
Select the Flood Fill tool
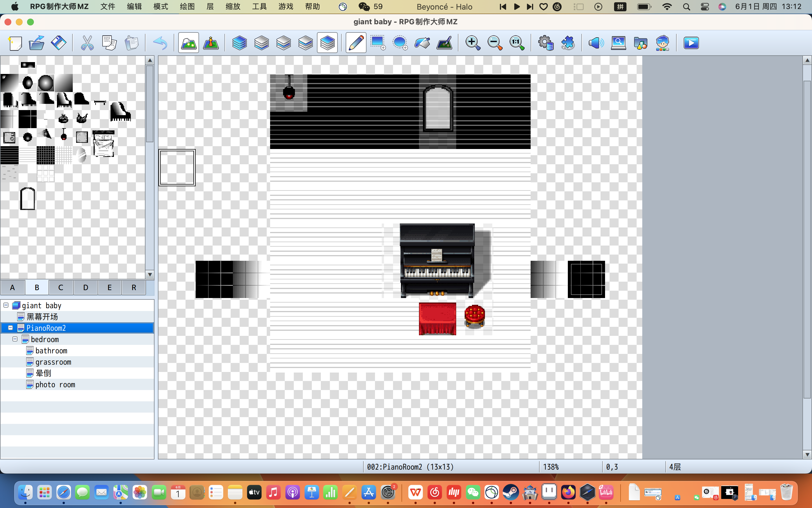click(422, 43)
